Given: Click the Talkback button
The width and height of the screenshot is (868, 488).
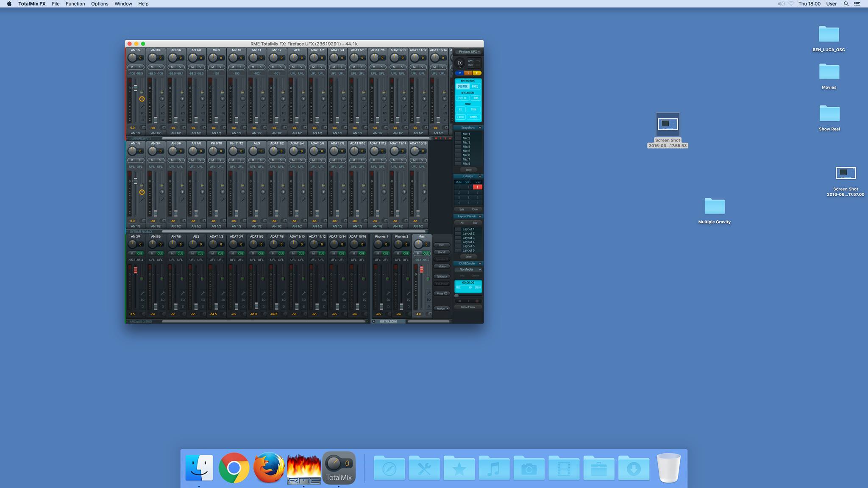Looking at the screenshot, I should [x=442, y=277].
